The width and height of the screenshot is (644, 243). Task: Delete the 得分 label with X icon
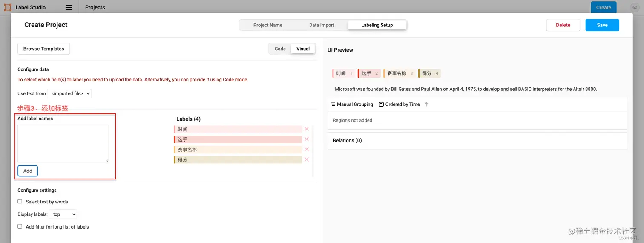pos(307,159)
